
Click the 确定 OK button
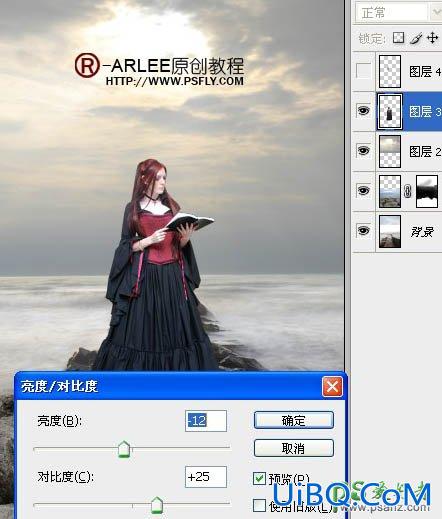(x=294, y=420)
